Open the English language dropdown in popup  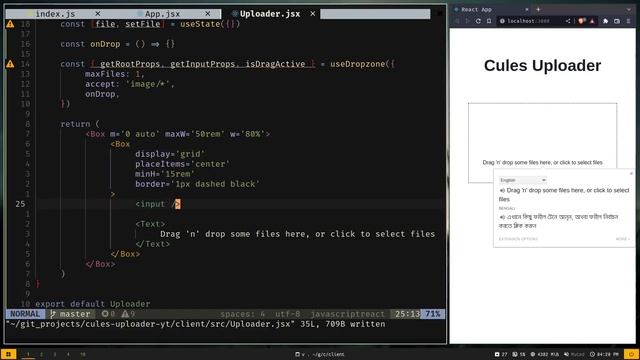point(523,180)
